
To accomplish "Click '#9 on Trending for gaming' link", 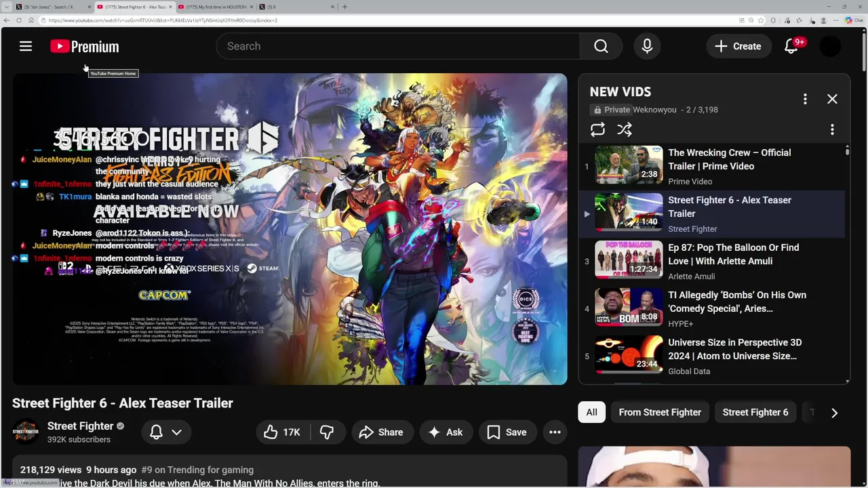I will point(197,470).
